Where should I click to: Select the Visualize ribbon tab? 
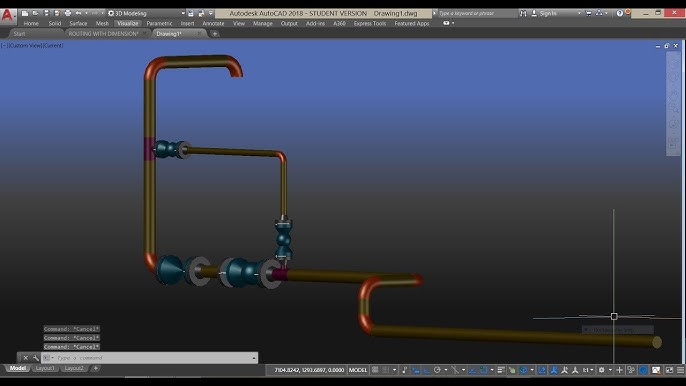(128, 24)
